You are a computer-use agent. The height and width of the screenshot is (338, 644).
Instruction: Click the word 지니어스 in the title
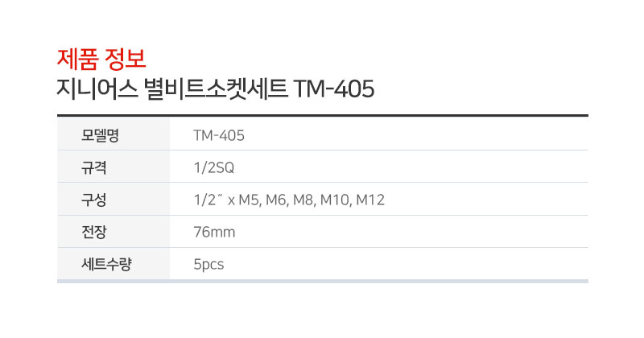tap(97, 89)
